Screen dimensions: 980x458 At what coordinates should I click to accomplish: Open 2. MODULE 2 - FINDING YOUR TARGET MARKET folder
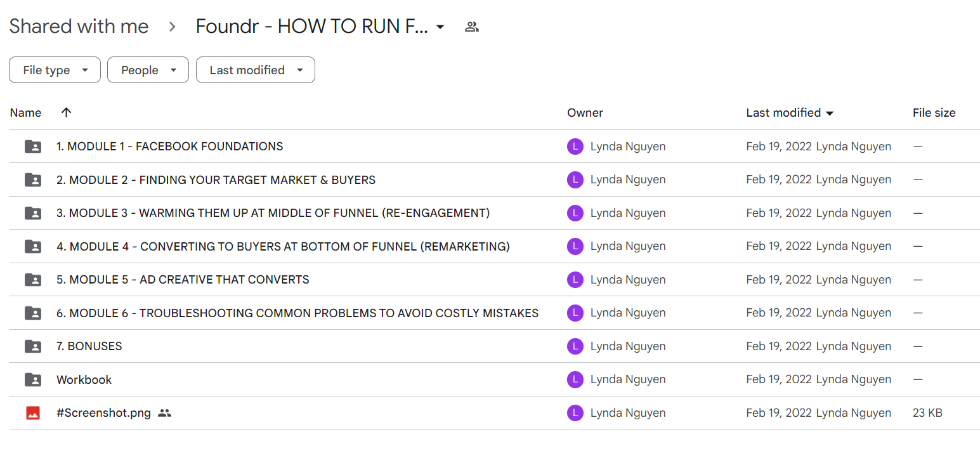tap(216, 180)
